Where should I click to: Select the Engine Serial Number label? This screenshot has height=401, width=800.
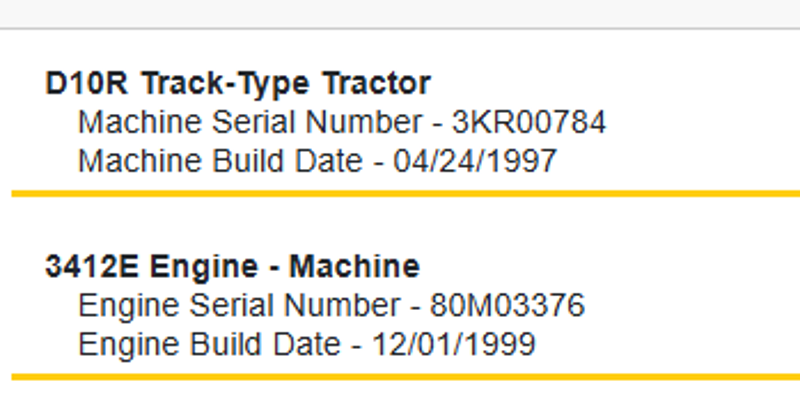(240, 305)
